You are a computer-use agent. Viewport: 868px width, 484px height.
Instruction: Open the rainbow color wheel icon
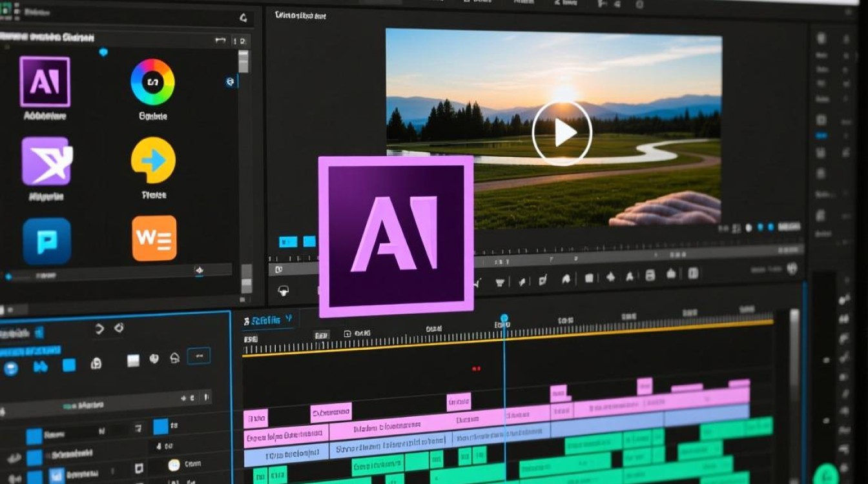152,82
